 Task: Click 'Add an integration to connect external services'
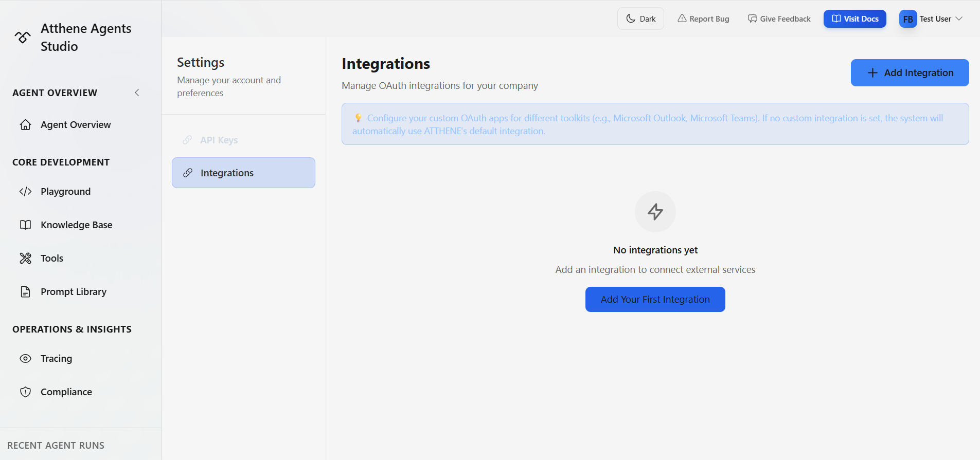tap(655, 270)
